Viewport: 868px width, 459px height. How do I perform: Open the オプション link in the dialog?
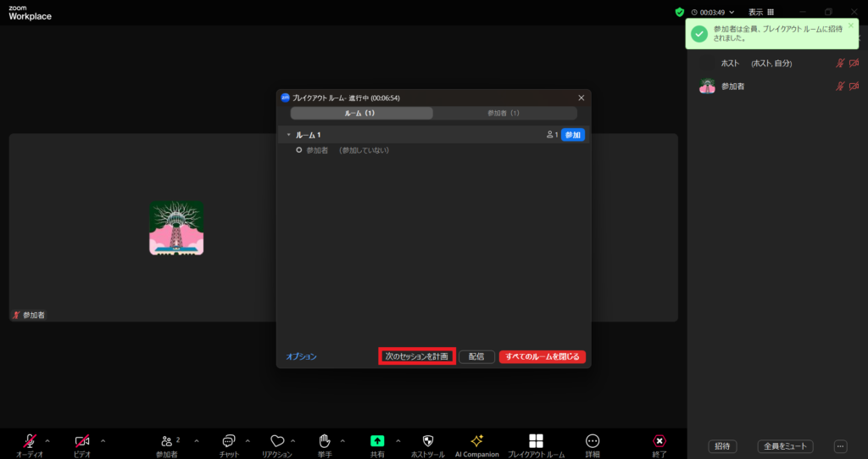click(x=301, y=357)
